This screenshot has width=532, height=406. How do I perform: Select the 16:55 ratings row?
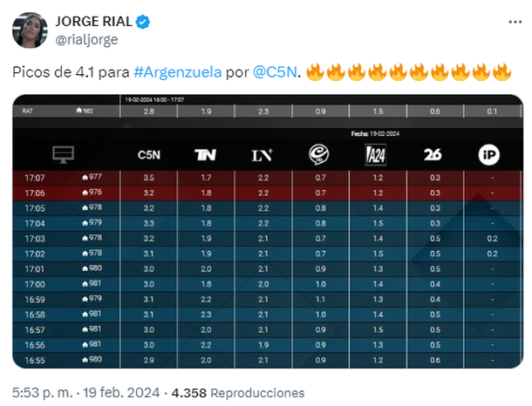(x=268, y=360)
